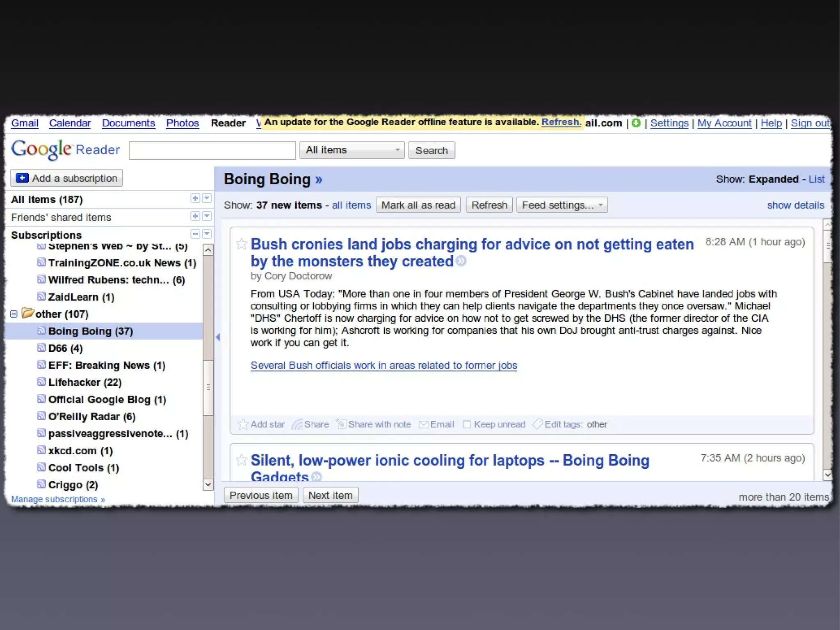Viewport: 840px width, 630px height.
Task: Collapse the Subscriptions section minus icon
Action: point(195,234)
